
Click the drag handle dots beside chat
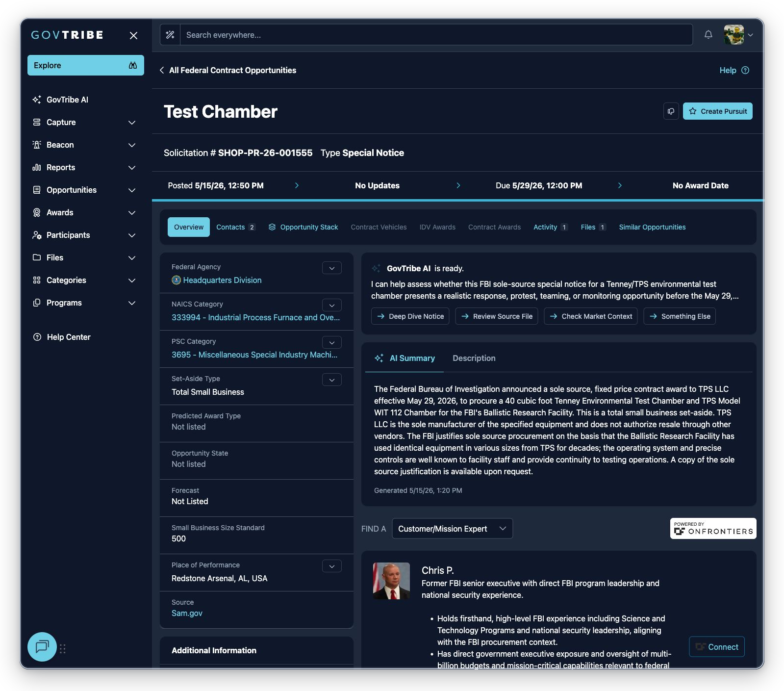point(63,649)
